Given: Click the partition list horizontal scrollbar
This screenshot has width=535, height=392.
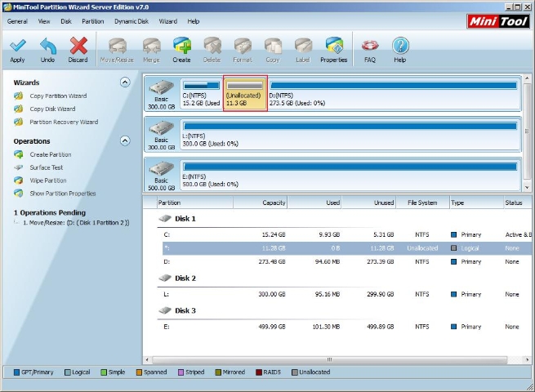Looking at the screenshot, I should tap(330, 359).
